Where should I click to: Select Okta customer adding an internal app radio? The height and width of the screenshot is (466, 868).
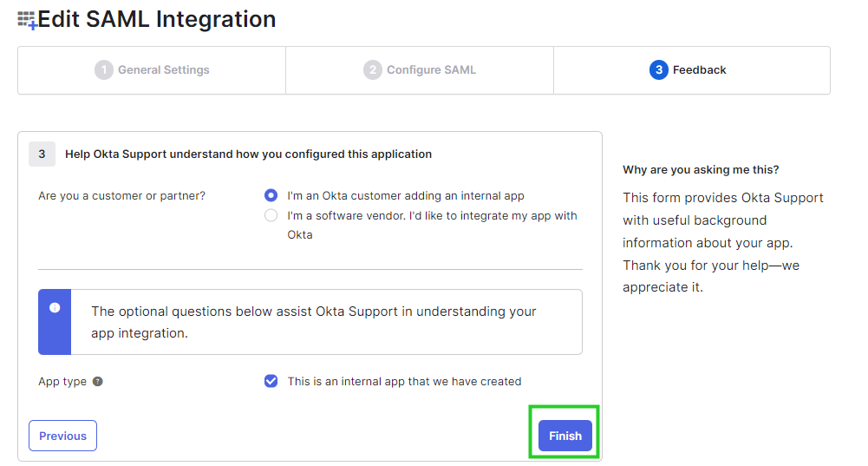(x=271, y=195)
